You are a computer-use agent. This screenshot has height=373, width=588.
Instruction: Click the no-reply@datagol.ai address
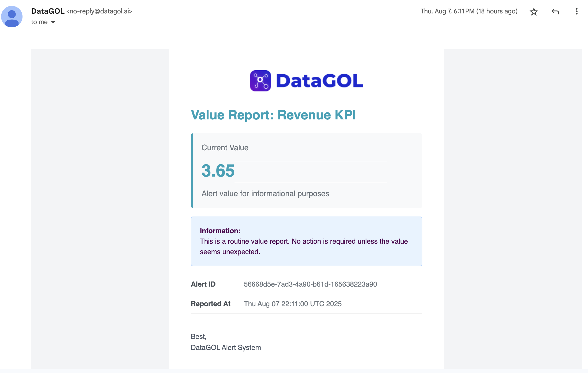tap(99, 11)
